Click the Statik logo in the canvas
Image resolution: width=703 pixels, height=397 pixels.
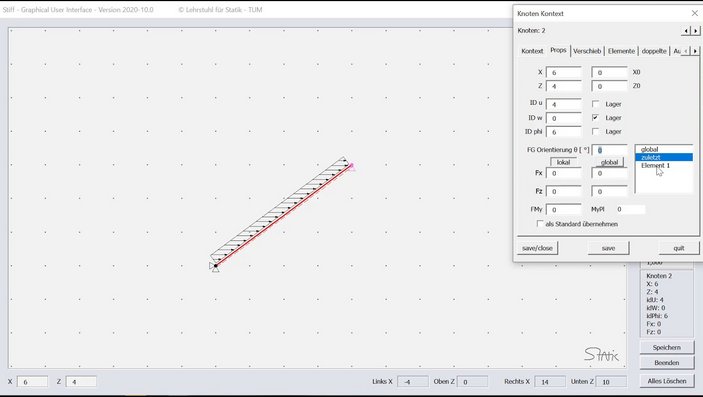[601, 354]
